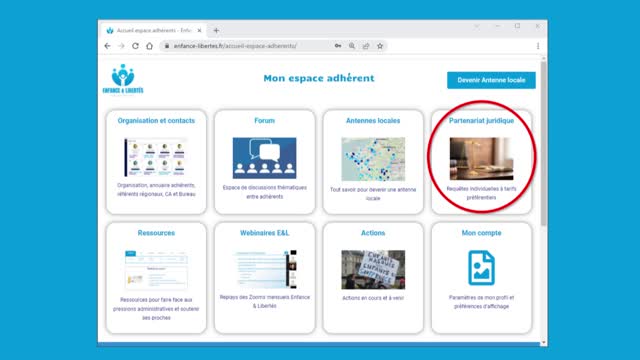Open a new tab with the plus button

216,31
